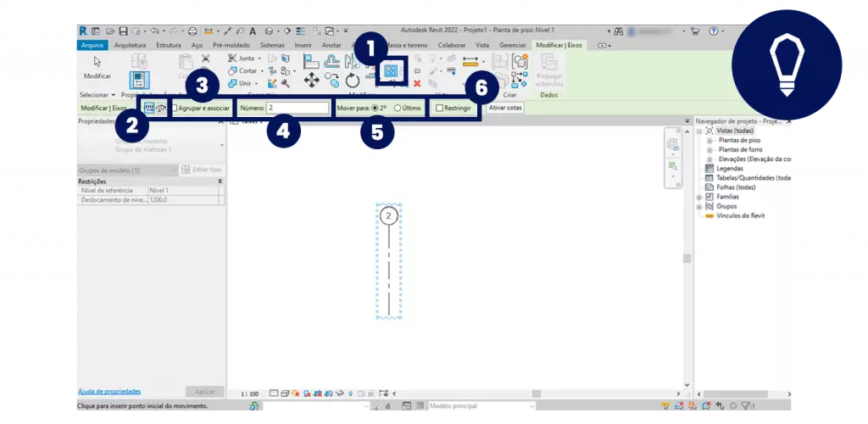Select Folhas (todas) in project browser
868x424 pixels.
coord(736,187)
